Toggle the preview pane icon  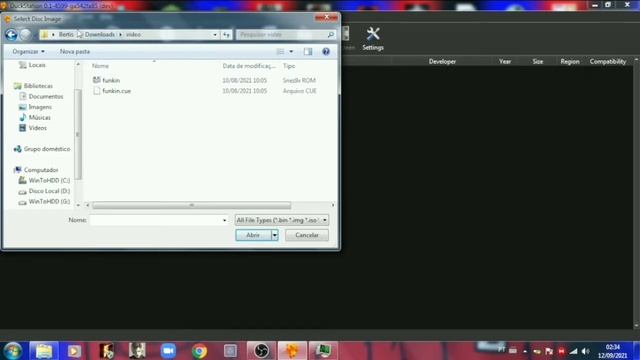pos(308,51)
